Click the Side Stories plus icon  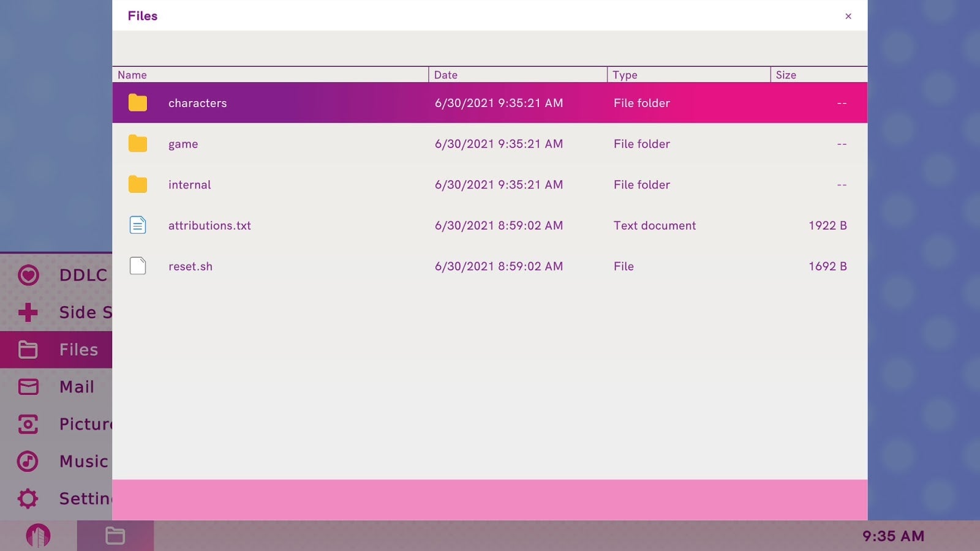(x=28, y=312)
